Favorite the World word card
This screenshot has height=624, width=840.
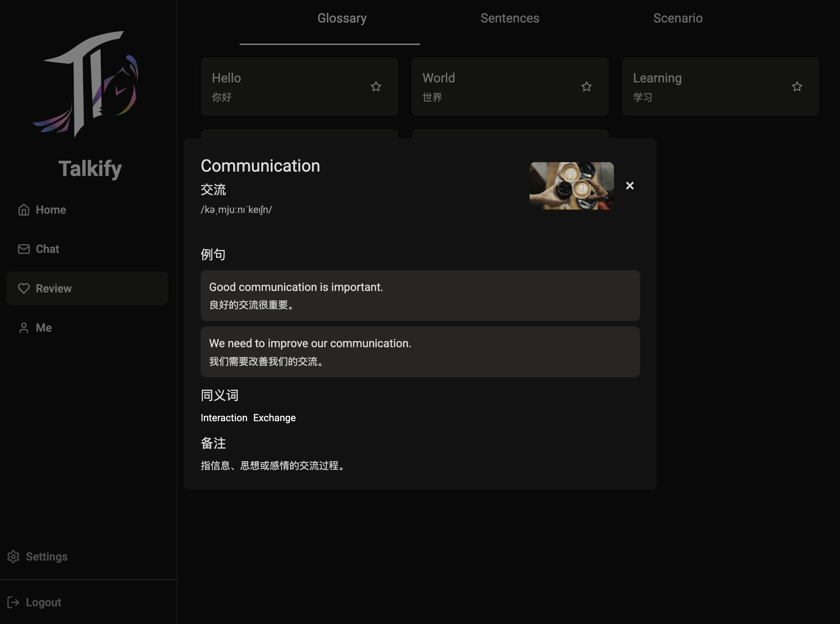tap(586, 86)
